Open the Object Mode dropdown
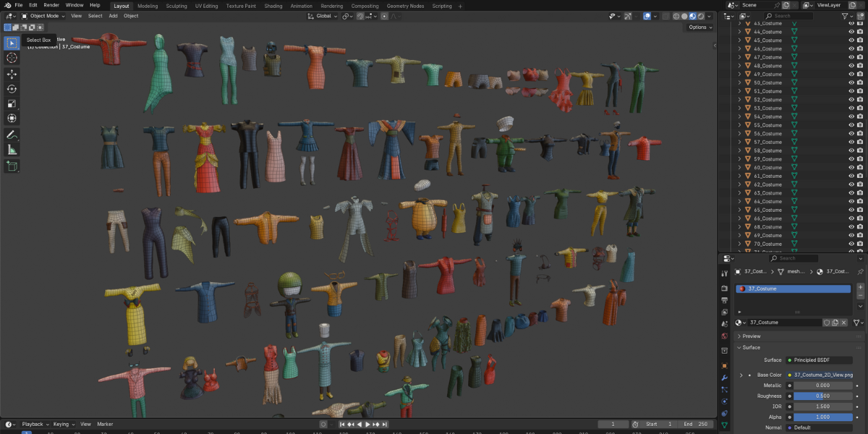868x434 pixels. [x=43, y=16]
